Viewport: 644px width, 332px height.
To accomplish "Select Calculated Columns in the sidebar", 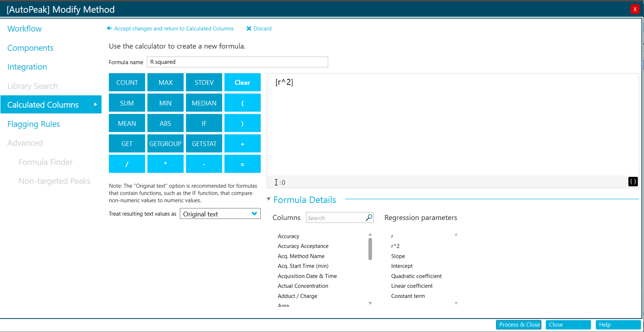I will click(x=51, y=104).
